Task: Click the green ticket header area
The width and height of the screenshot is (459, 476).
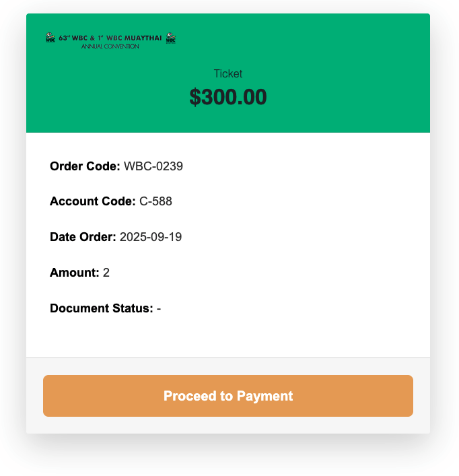Action: (228, 73)
